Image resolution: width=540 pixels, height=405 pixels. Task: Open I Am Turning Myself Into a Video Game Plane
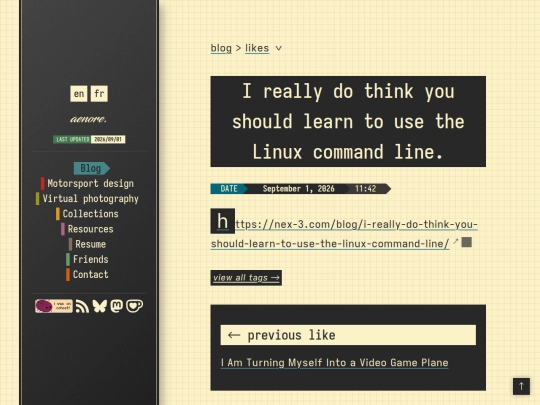[334, 363]
